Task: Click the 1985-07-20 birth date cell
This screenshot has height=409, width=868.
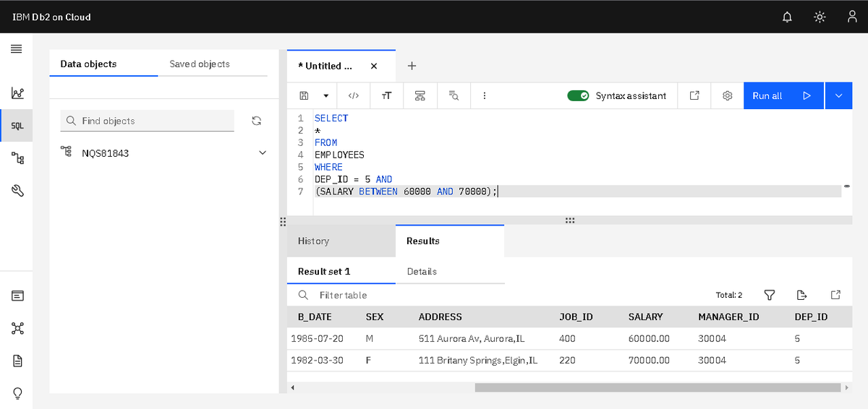Action: pos(317,338)
